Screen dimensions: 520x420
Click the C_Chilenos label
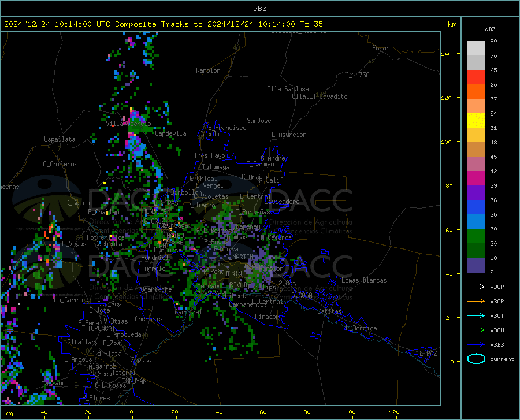[60, 164]
